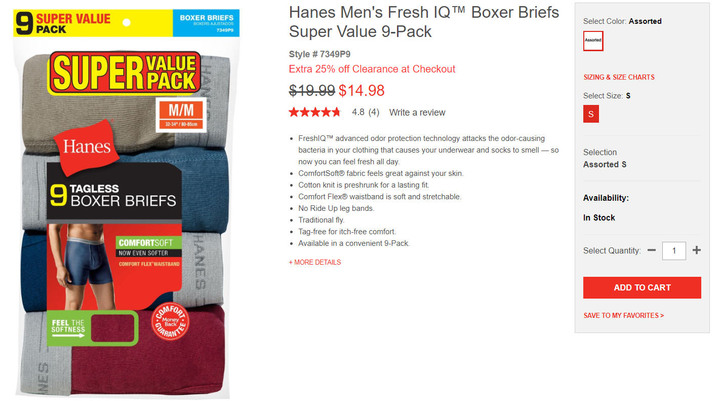Click Write a review link
Viewport: 720px width, 401px height.
tap(417, 113)
